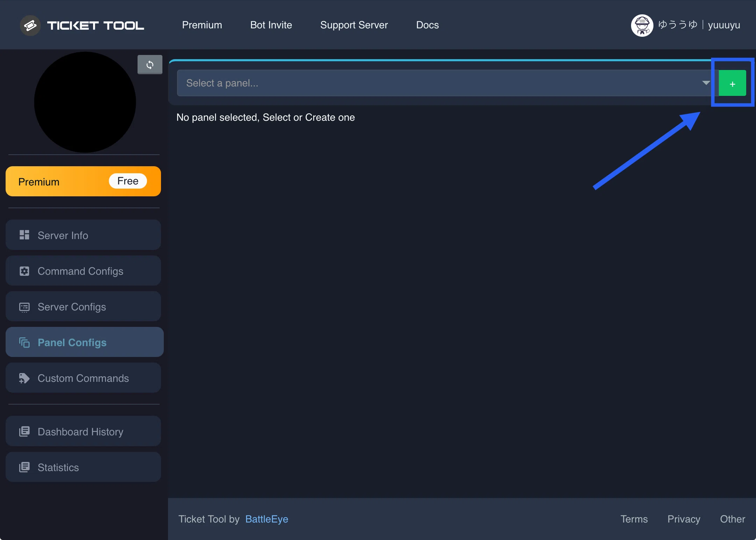
Task: Click the 'Ticket Tool by' footer text
Action: pos(209,519)
